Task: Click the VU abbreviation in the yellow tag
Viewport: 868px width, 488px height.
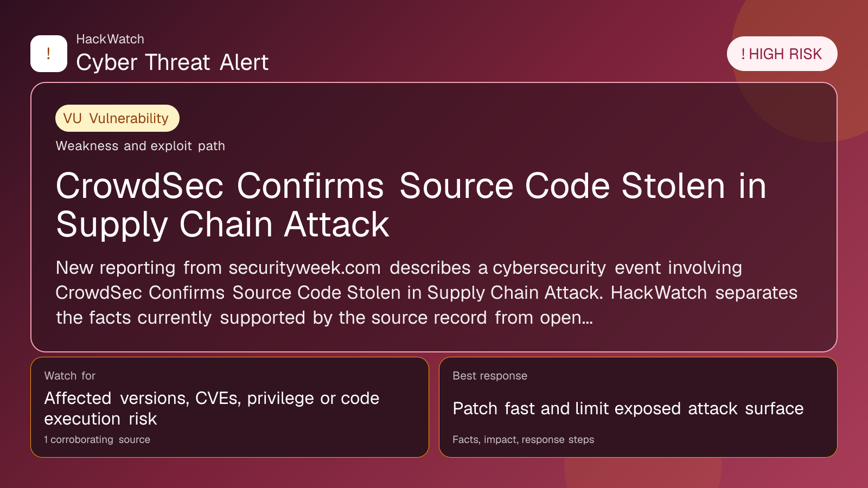Action: coord(72,118)
